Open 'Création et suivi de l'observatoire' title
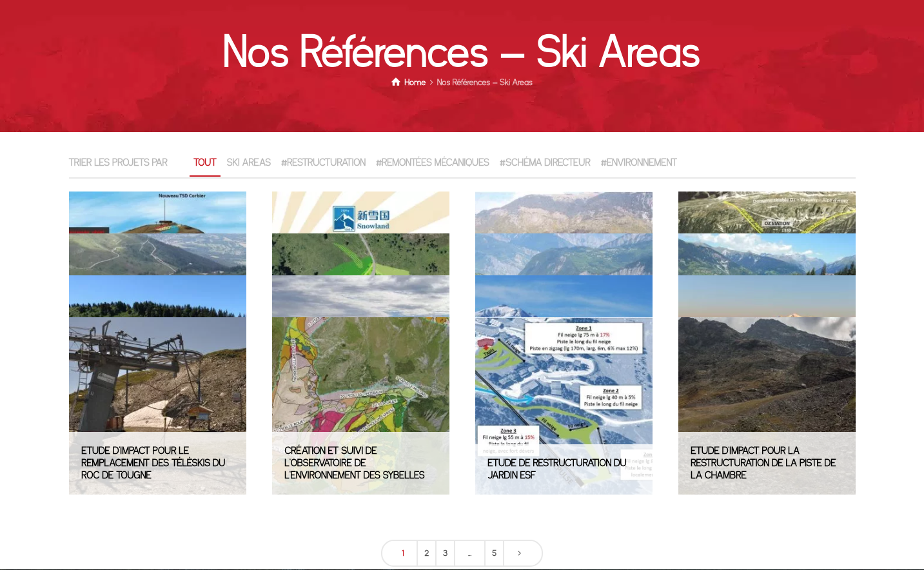 coord(354,463)
